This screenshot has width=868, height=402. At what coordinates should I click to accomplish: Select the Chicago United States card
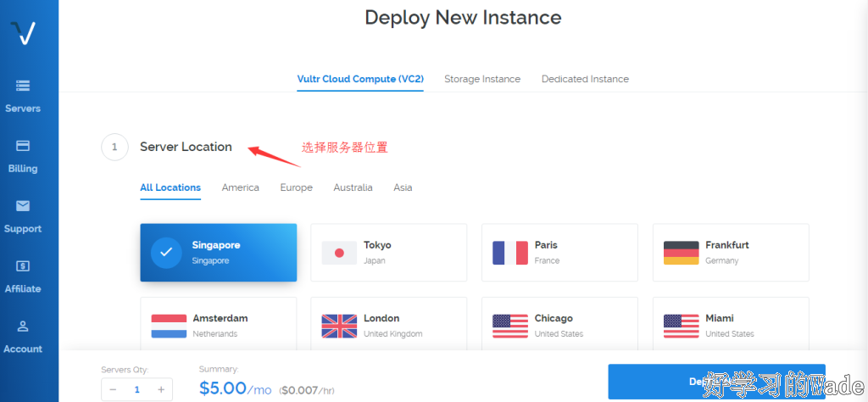tap(559, 323)
